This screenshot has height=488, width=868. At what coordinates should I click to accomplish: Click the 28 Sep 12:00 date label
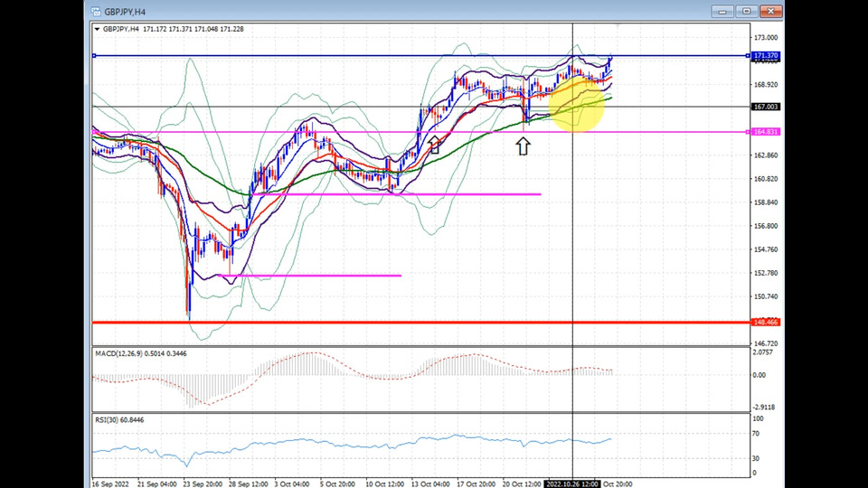(249, 484)
